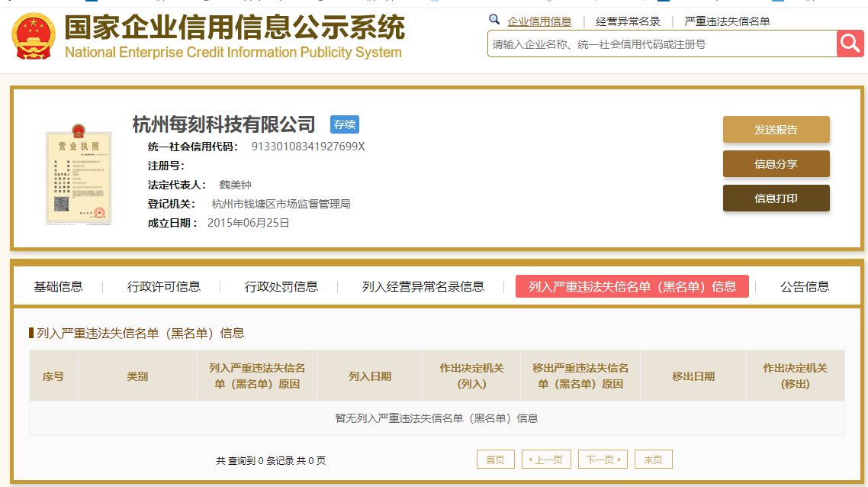868x487 pixels.
Task: Select the 列入严重违法失信名单(黑名单)信息 tab
Action: coord(632,286)
